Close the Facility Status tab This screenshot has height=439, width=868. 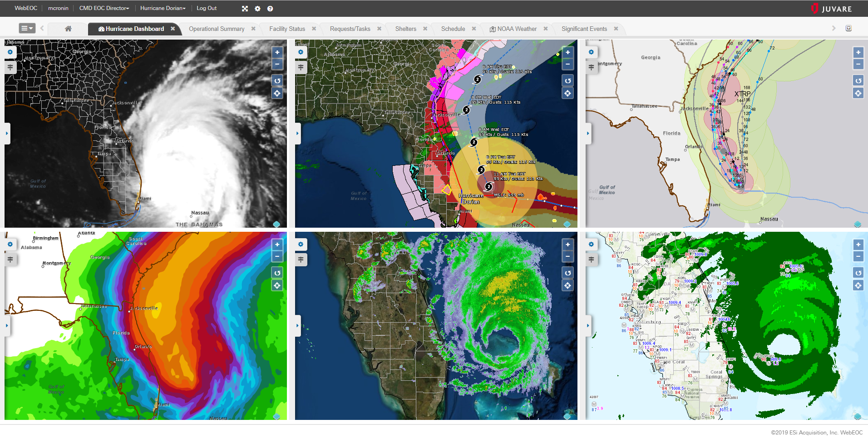point(314,29)
